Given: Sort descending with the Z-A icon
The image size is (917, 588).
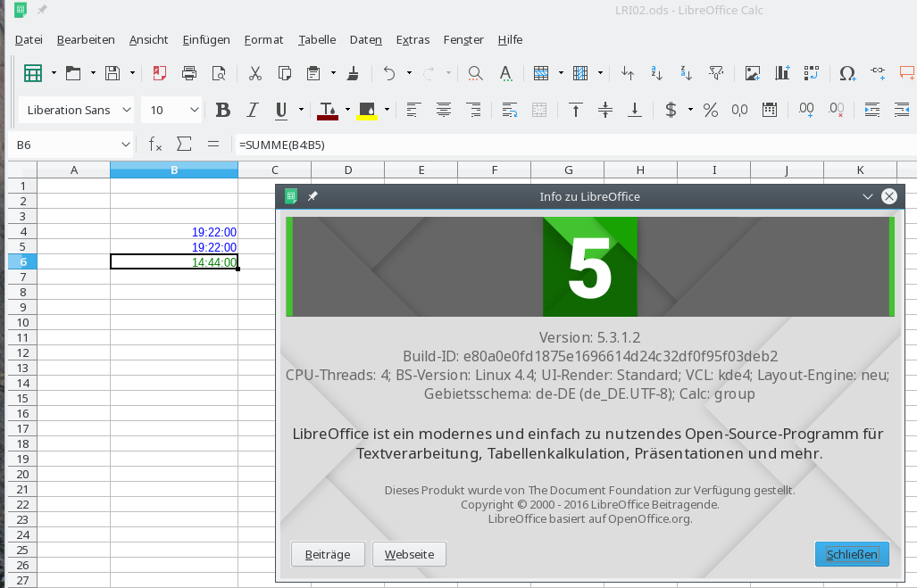Looking at the screenshot, I should 686,73.
